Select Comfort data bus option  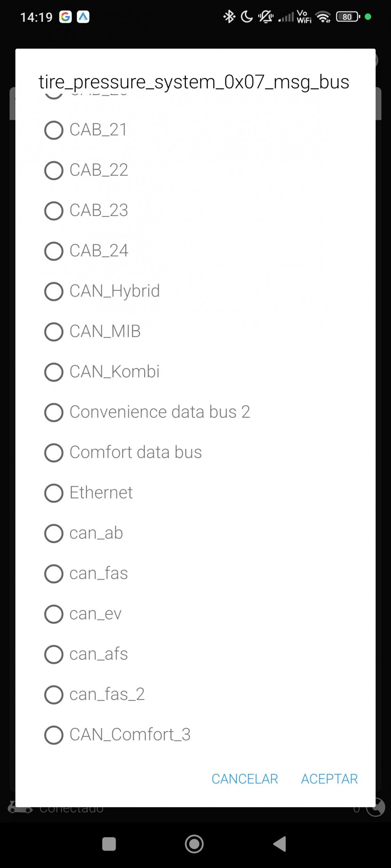[x=54, y=452]
